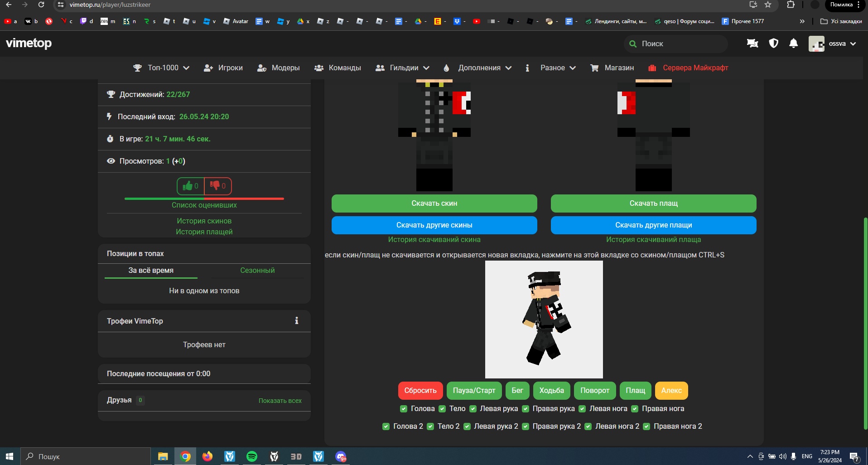This screenshot has height=465, width=868.
Task: Switch to the Сезонный tab
Action: pyautogui.click(x=257, y=271)
